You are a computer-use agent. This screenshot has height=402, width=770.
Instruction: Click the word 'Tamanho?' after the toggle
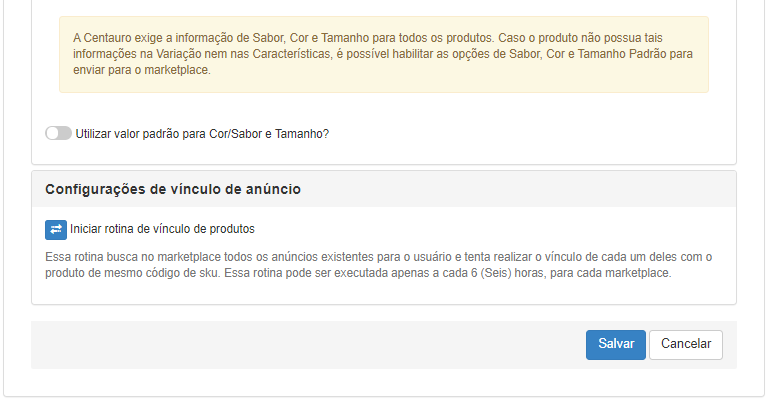pyautogui.click(x=302, y=134)
